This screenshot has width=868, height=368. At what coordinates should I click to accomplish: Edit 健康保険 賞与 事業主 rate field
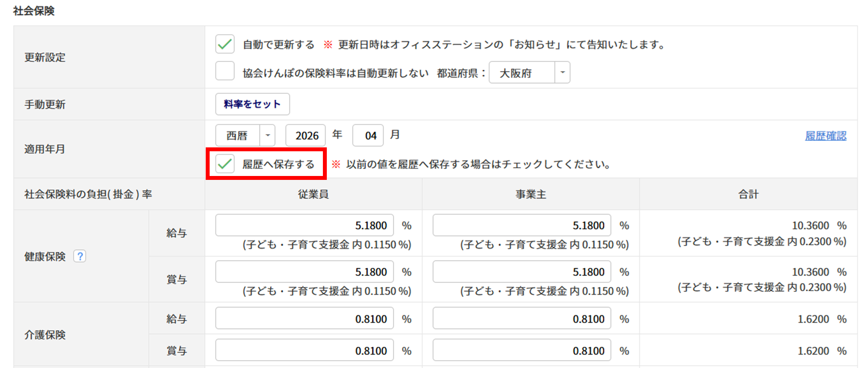click(x=522, y=271)
